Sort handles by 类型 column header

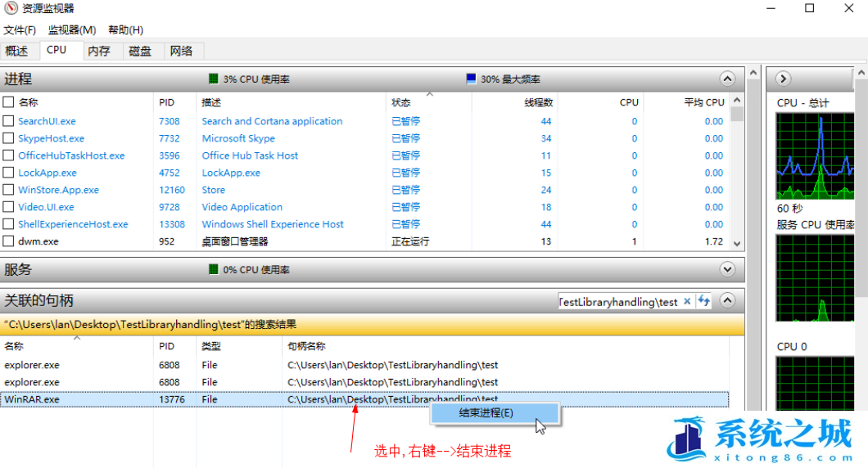point(211,346)
